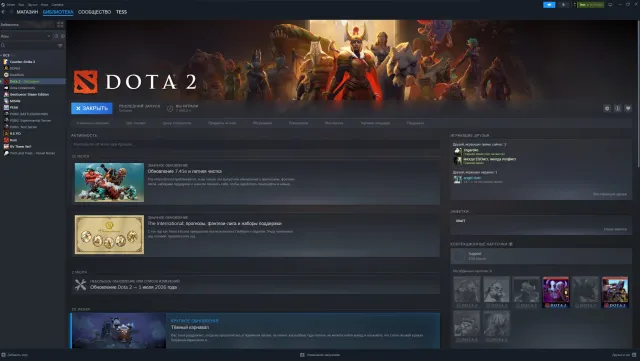Click Библиотека home button in sidebar
The height and width of the screenshot is (361, 640).
coord(27,25)
